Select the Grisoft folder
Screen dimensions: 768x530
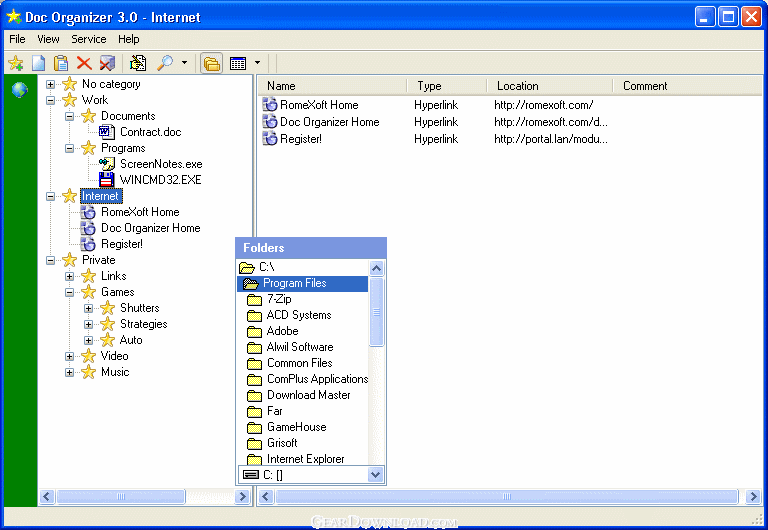pyautogui.click(x=282, y=443)
